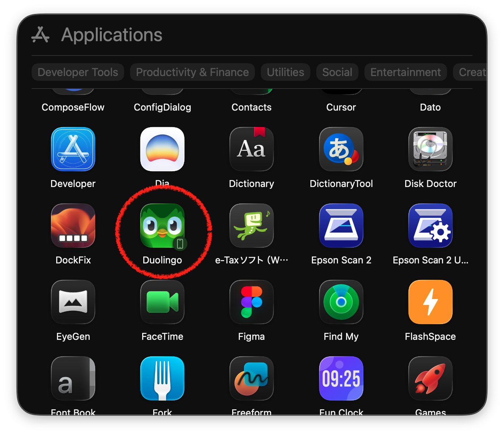Click the Figma name label
504x435 pixels.
(x=252, y=337)
